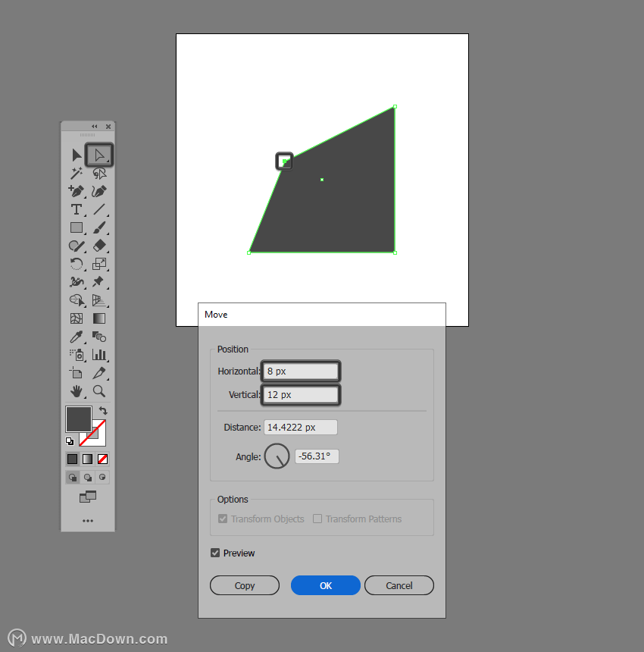Click the selected anchor point at the shape's upper-left corner
The height and width of the screenshot is (652, 644).
click(x=284, y=161)
